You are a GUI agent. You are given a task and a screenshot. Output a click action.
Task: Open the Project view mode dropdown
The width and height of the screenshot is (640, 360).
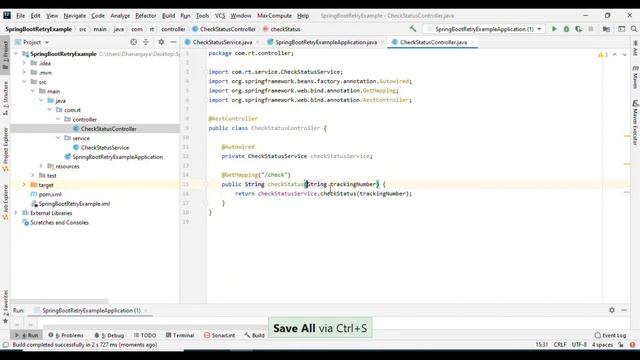coord(36,42)
